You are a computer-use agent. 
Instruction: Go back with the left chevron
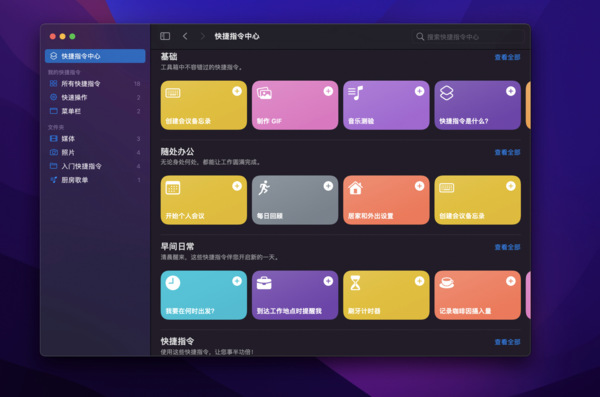coord(185,36)
